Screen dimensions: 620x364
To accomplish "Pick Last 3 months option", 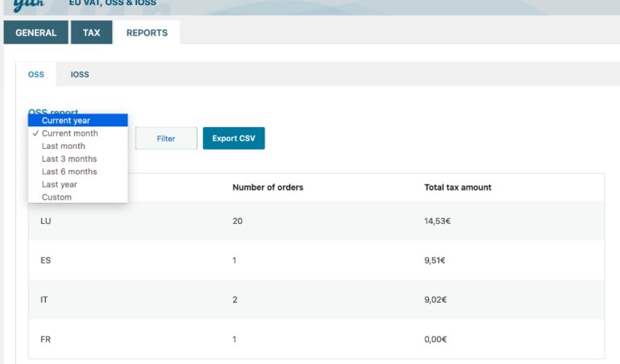I will tap(78, 159).
